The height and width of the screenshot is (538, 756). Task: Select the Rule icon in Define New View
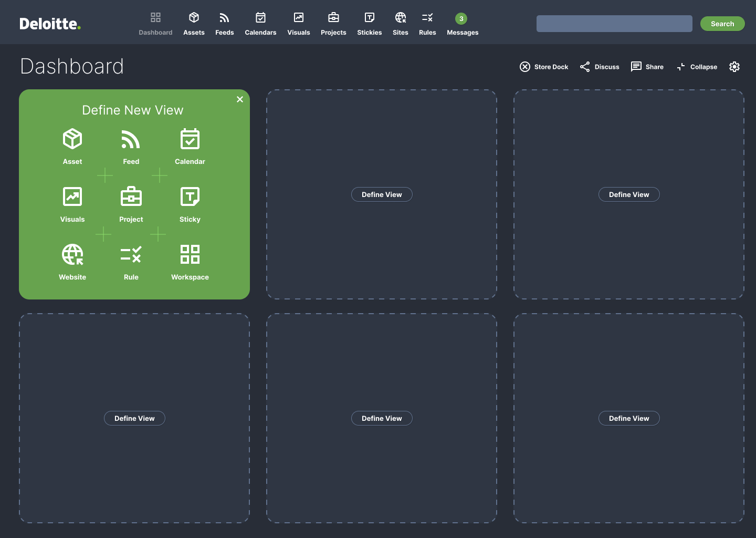coord(131,254)
